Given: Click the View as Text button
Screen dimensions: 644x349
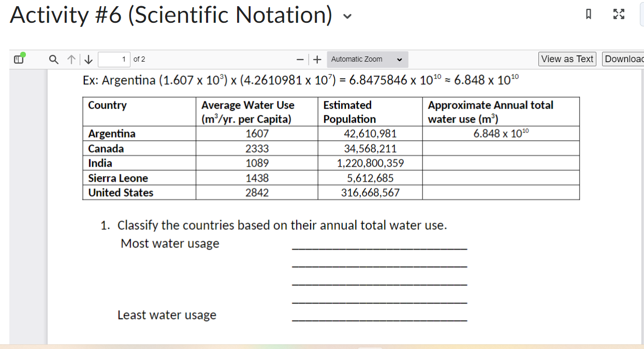Looking at the screenshot, I should [x=567, y=59].
